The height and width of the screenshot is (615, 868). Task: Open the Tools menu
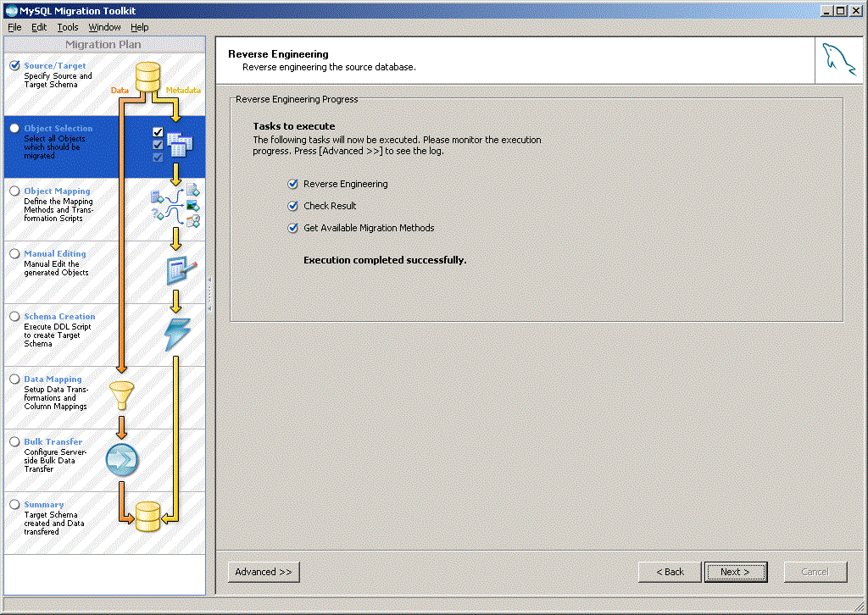point(68,27)
